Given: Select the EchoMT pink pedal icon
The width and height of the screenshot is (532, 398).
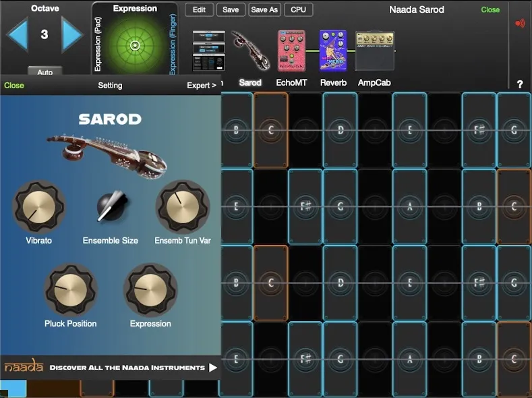Looking at the screenshot, I should point(291,51).
